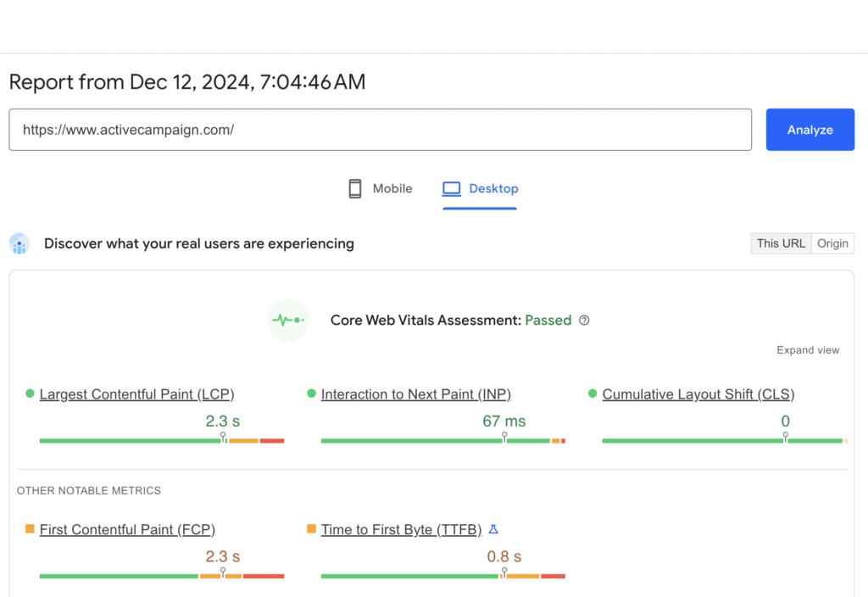This screenshot has height=597, width=868.
Task: Click the Analyze button
Action: click(810, 130)
